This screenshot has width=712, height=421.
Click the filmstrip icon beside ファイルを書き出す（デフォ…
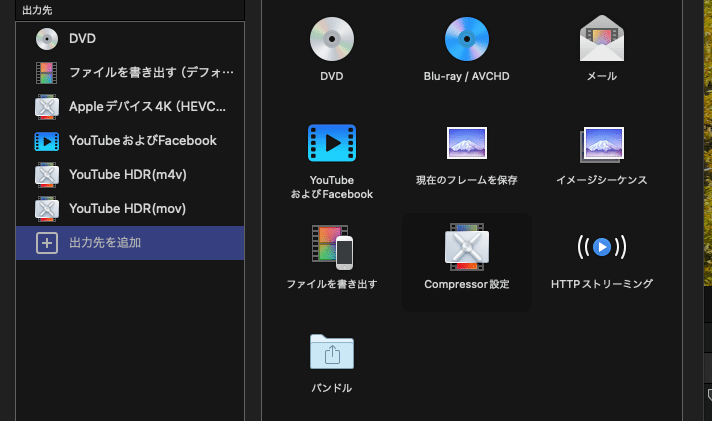point(47,73)
